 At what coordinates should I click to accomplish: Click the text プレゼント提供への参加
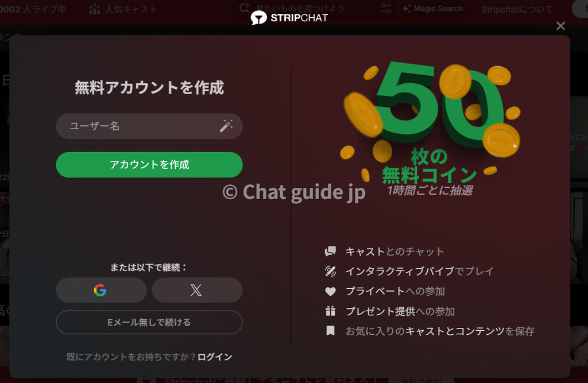400,311
